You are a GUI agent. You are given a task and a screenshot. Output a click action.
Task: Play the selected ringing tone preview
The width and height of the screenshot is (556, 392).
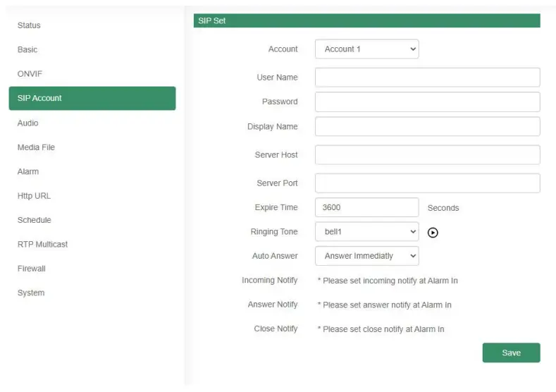tap(433, 233)
